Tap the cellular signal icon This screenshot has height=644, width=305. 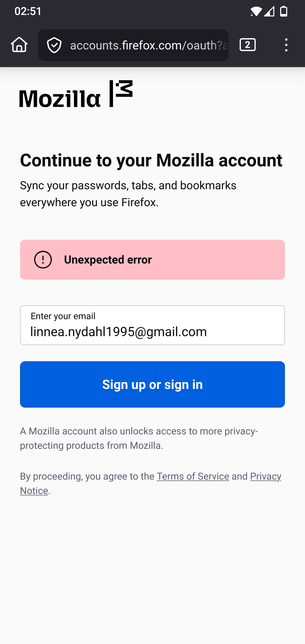click(x=269, y=12)
